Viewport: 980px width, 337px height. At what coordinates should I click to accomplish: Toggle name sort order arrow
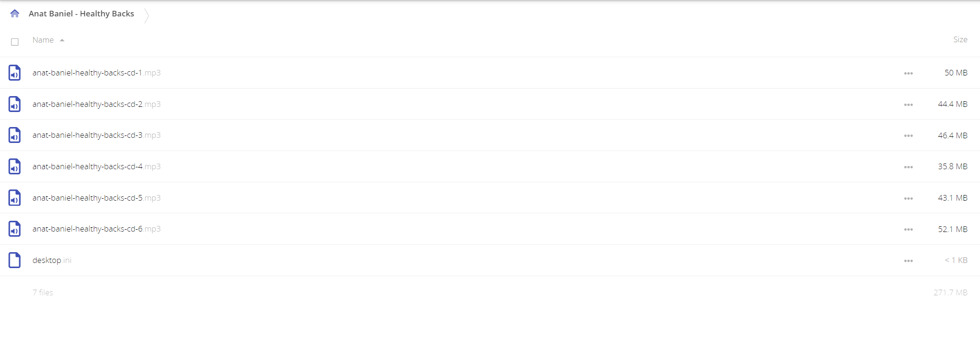[62, 40]
